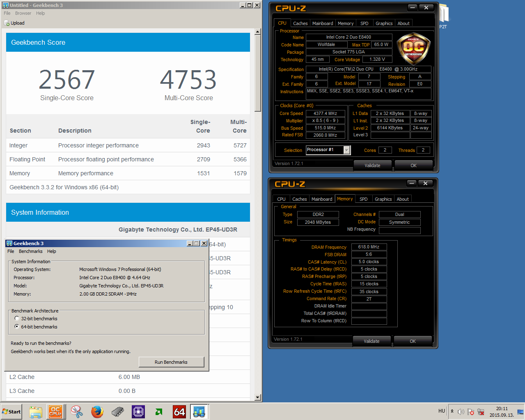Open Caches tab in lower CPU-Z window

[299, 199]
